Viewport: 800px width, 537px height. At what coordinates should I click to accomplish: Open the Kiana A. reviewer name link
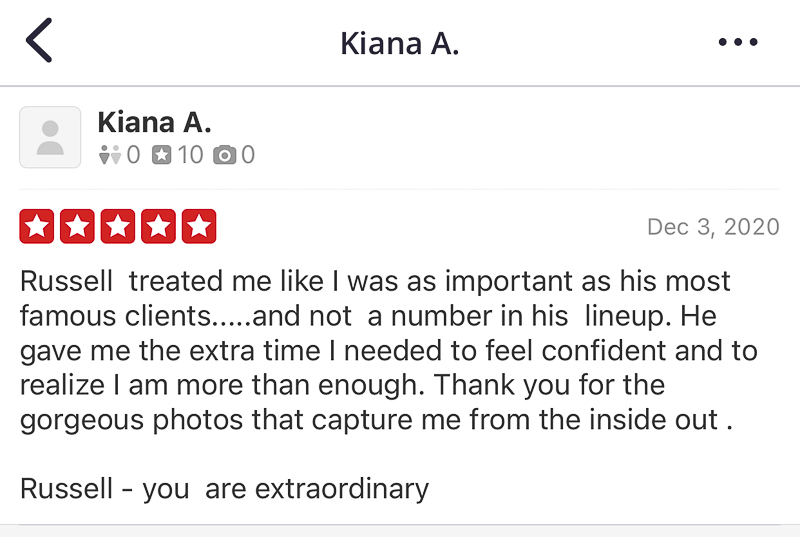pyautogui.click(x=154, y=123)
